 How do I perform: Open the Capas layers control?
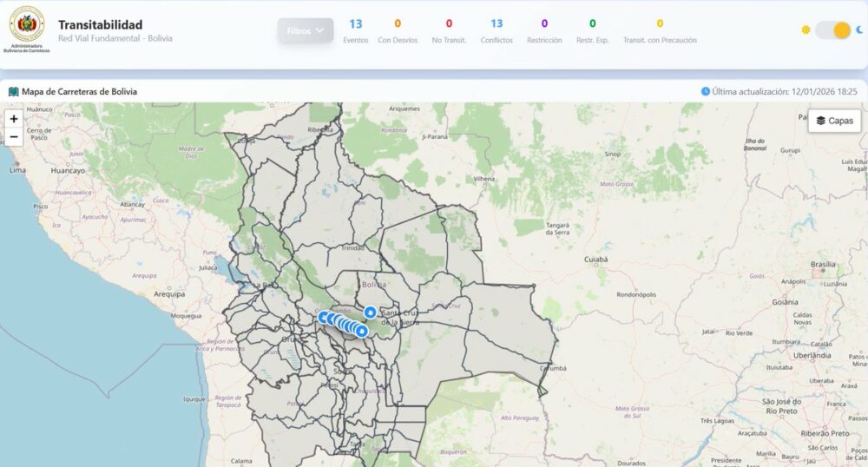click(834, 121)
